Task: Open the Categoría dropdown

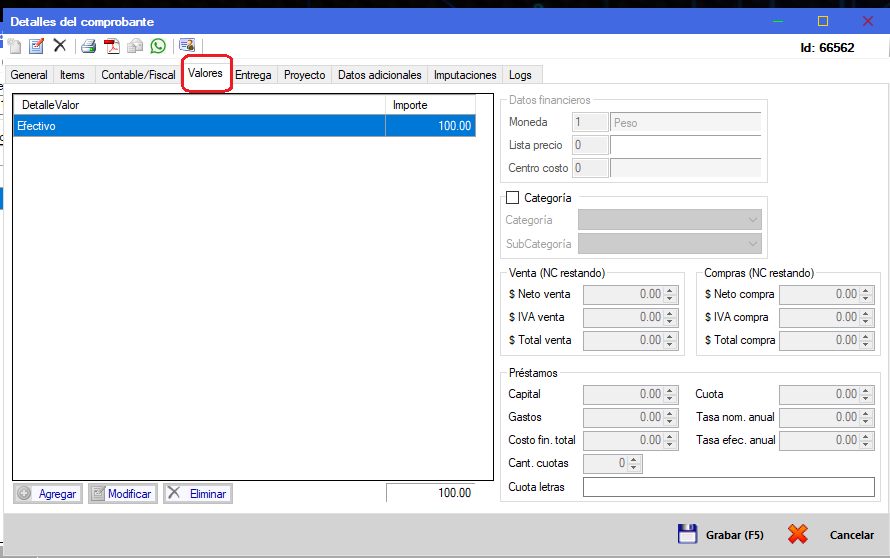Action: (670, 220)
